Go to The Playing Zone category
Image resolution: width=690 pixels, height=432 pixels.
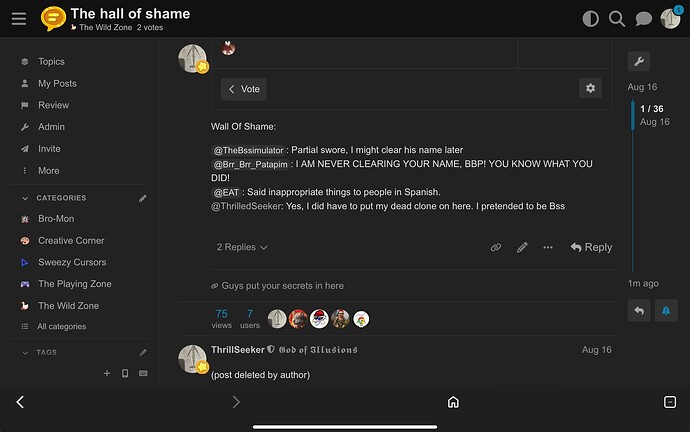(74, 284)
